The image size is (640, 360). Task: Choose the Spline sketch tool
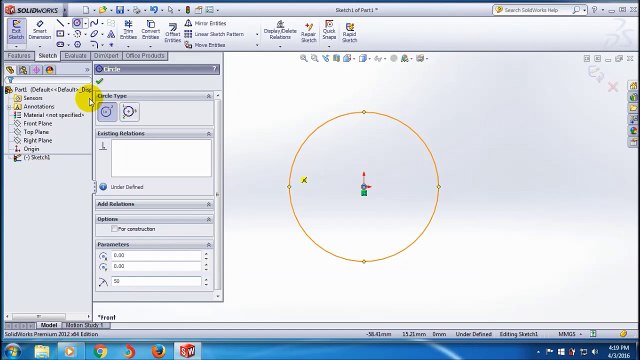click(x=94, y=23)
